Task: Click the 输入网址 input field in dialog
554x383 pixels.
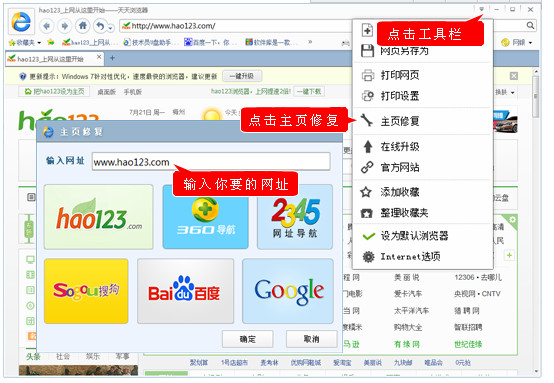Action: tap(211, 162)
